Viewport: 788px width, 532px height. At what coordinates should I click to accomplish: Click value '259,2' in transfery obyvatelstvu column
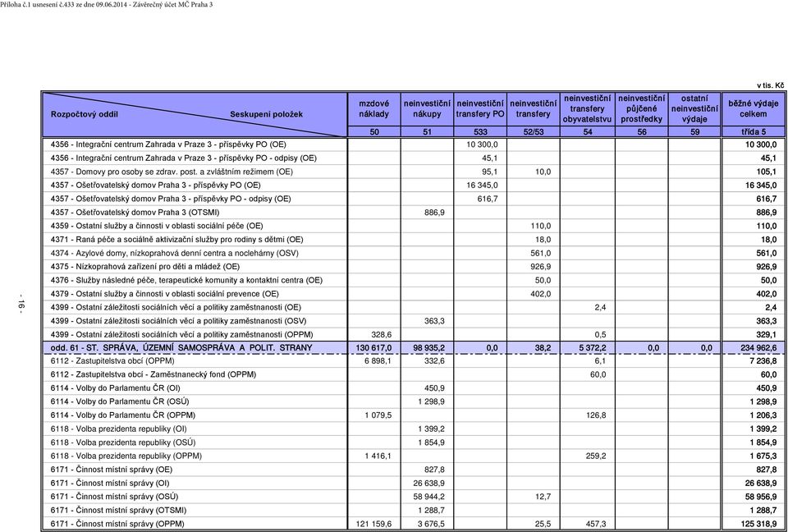tap(596, 456)
